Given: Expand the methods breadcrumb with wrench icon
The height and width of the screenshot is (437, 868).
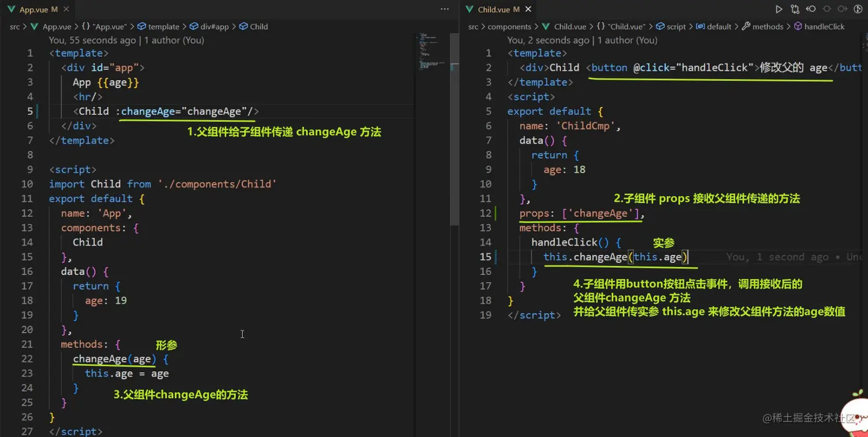Looking at the screenshot, I should (762, 26).
